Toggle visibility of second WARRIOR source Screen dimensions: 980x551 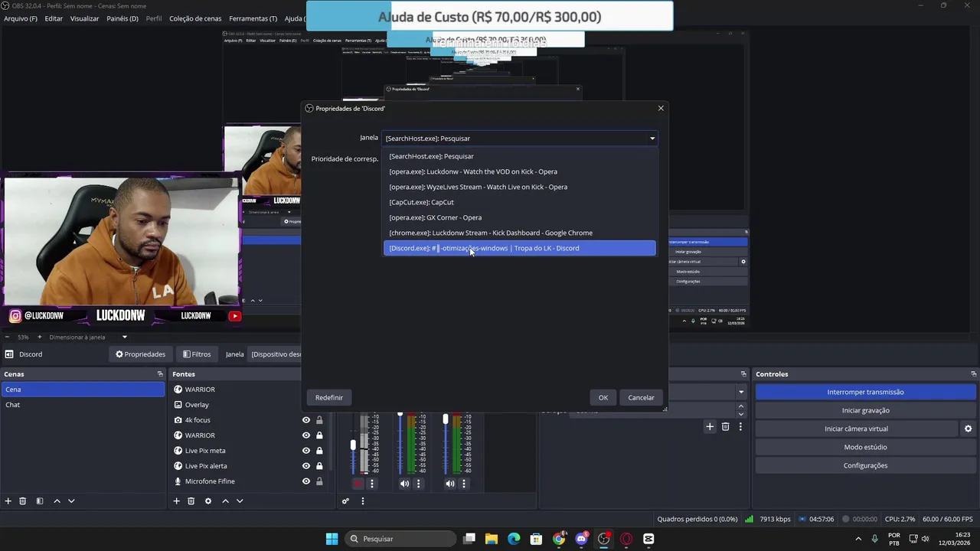click(x=306, y=435)
